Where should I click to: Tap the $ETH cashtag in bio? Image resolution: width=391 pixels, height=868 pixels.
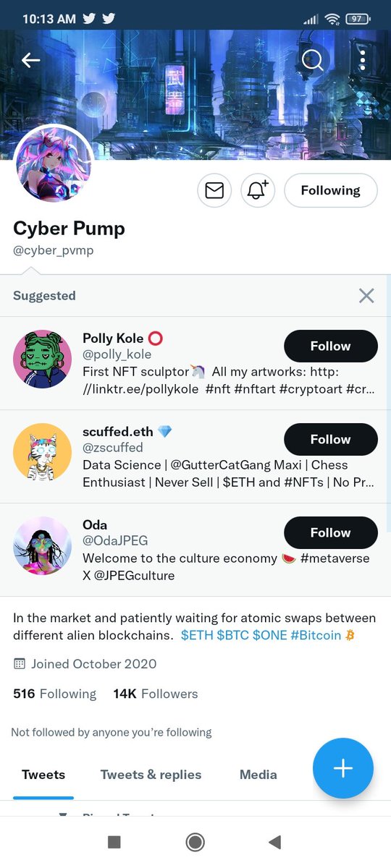coord(197,635)
